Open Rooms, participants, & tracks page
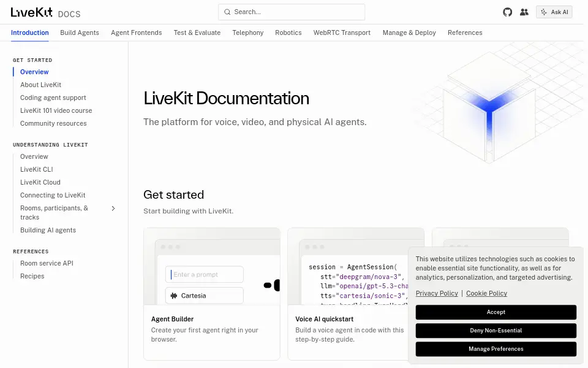 [x=54, y=213]
